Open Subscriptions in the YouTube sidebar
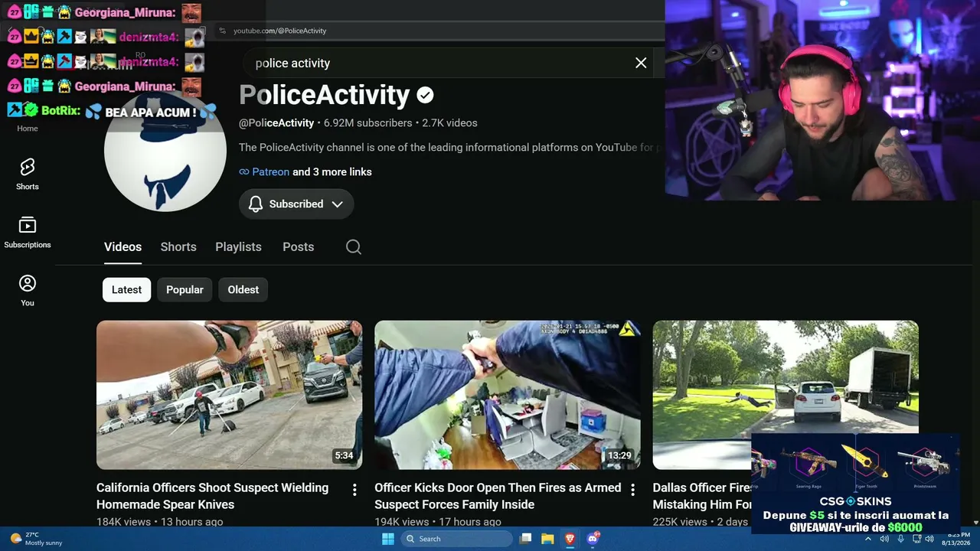 [x=28, y=232]
